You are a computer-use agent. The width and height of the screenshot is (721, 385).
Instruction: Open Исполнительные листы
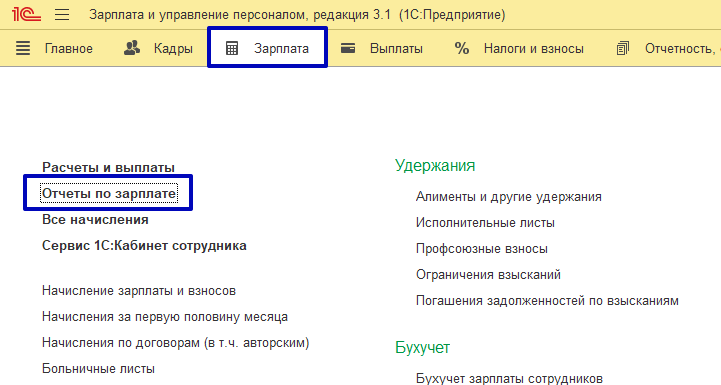pyautogui.click(x=486, y=223)
